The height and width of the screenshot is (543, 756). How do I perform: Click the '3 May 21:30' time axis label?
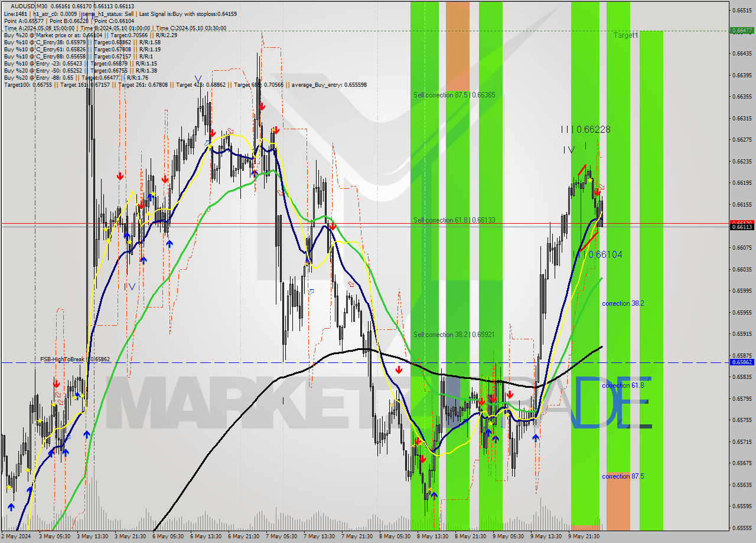(131, 537)
